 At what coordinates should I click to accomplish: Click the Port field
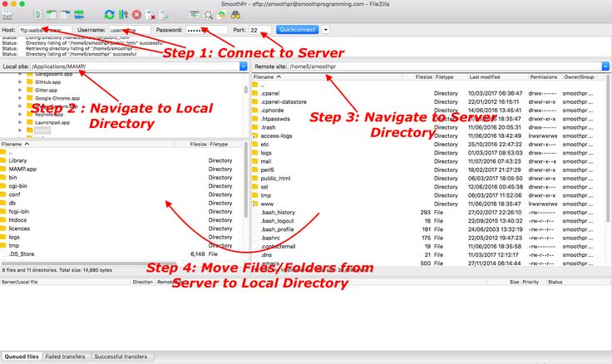tap(260, 30)
